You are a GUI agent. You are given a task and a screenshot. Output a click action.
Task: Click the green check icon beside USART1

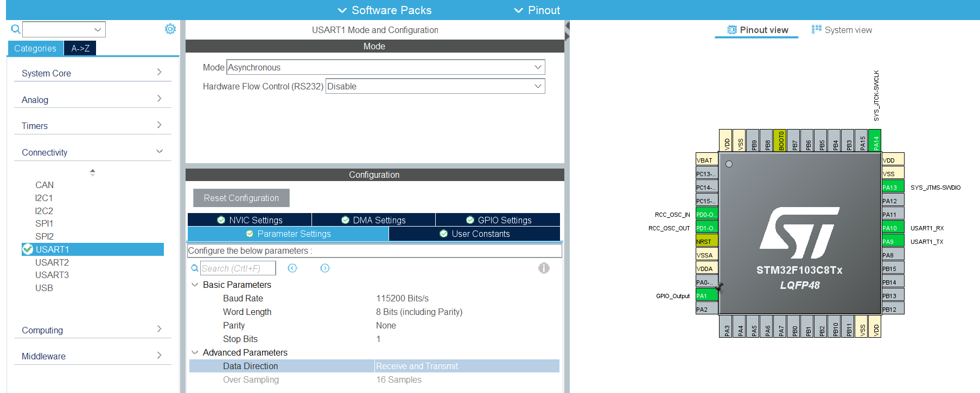(28, 249)
